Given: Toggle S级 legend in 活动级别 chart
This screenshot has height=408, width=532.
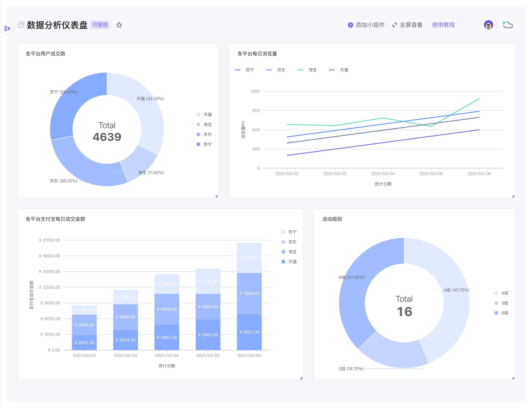Looking at the screenshot, I should click(x=504, y=303).
